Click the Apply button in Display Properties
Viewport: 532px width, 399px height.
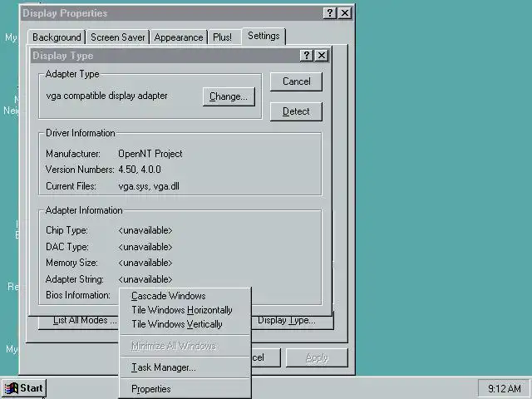(x=317, y=358)
